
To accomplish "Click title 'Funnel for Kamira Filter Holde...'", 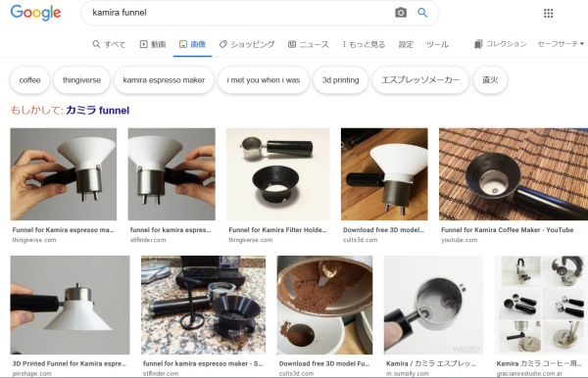I will tap(277, 230).
